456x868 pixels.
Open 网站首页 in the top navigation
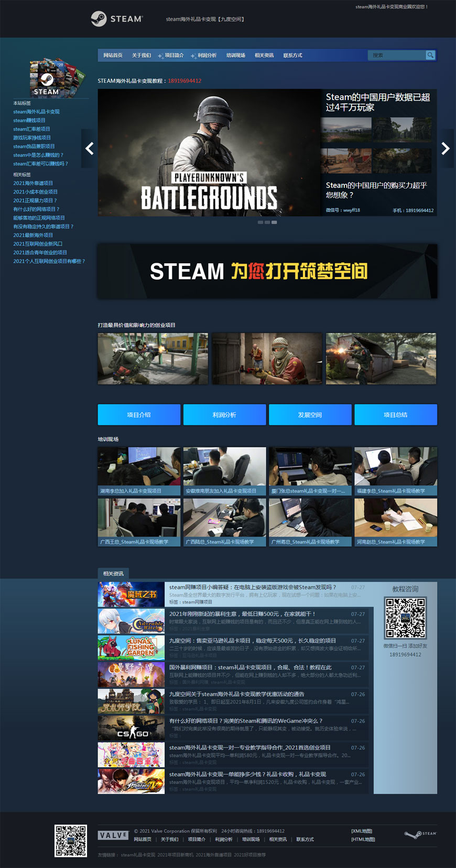[113, 56]
